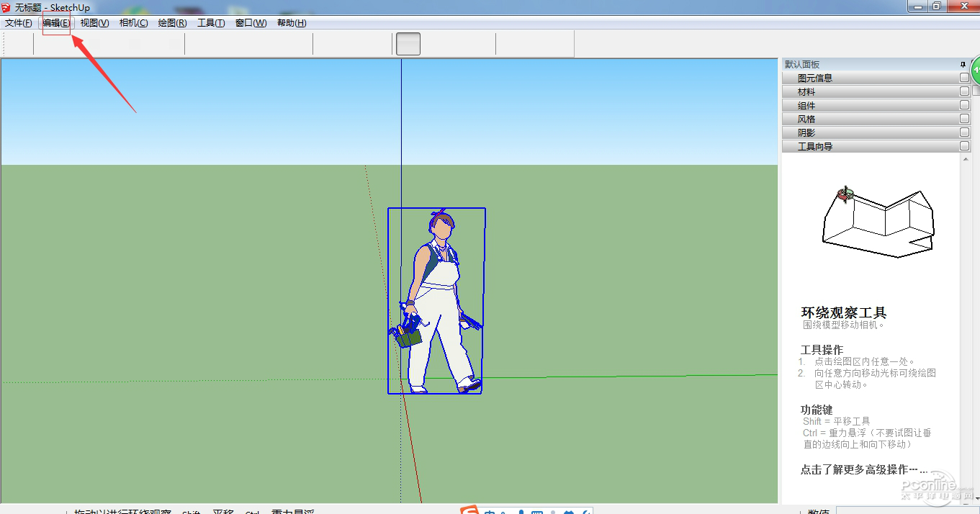980x514 pixels.
Task: Expand the 材料 panel header
Action: pos(876,91)
